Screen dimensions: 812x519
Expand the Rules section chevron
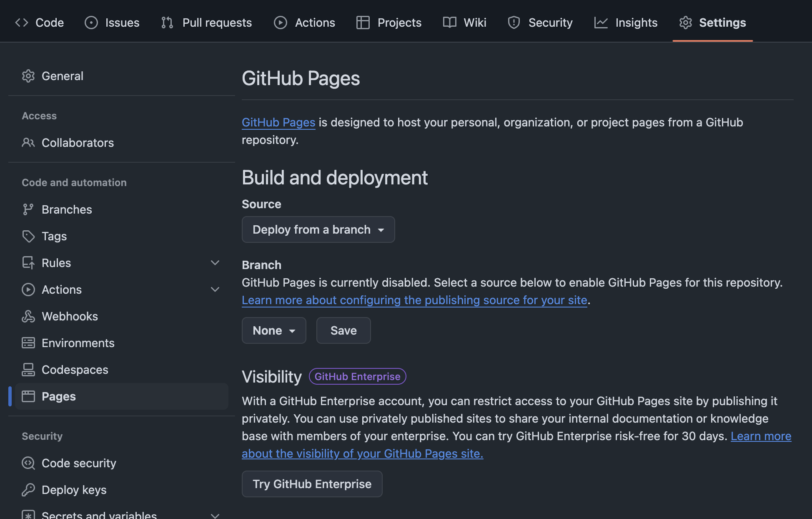(215, 263)
